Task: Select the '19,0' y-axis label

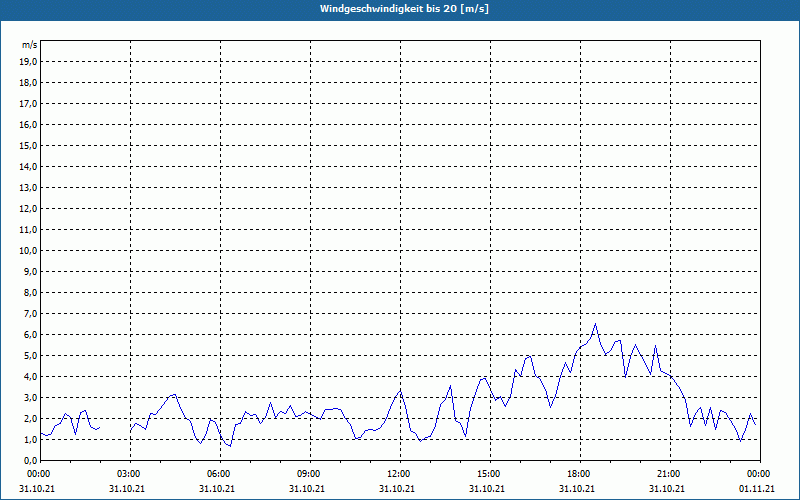Action: click(x=28, y=62)
